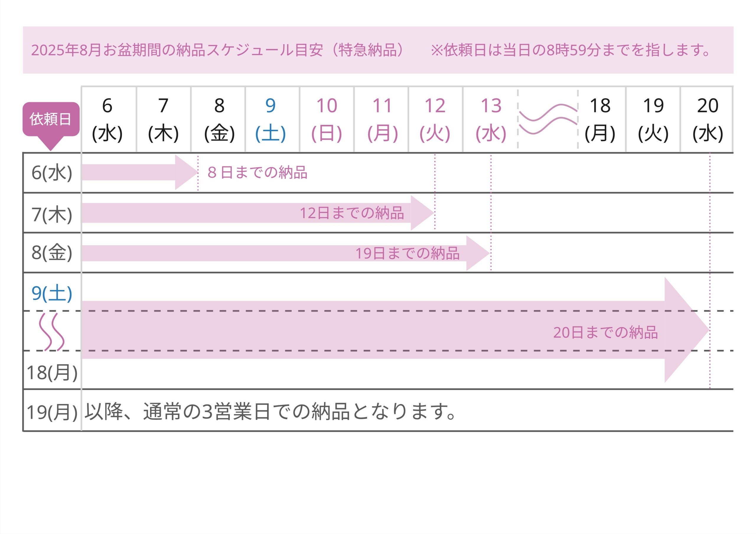756x534 pixels.
Task: Click the 6(水) request date row label
Action: tap(52, 172)
